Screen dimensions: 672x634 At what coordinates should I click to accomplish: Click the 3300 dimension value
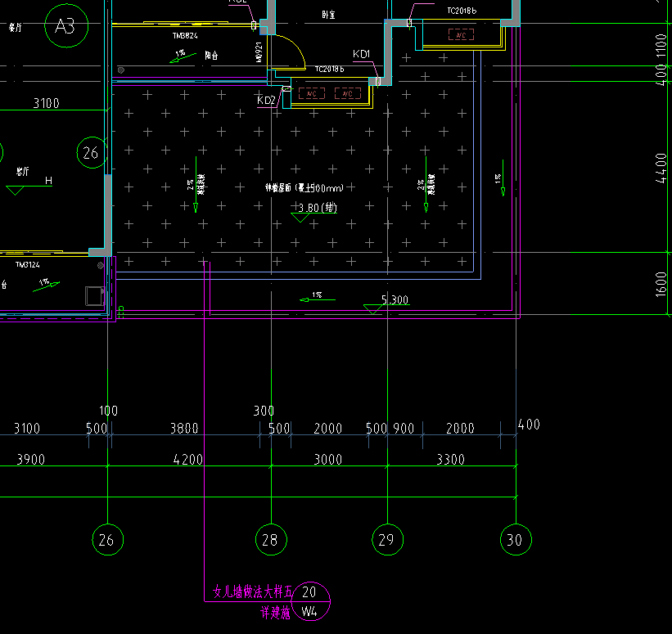450,459
